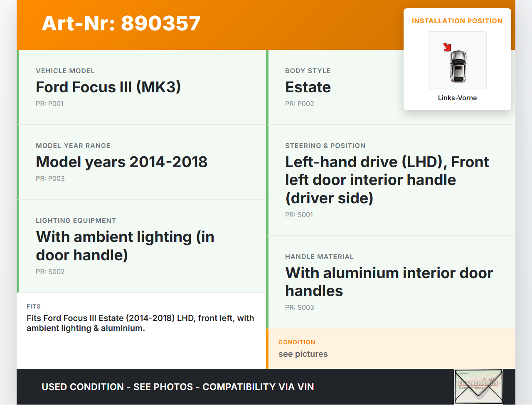This screenshot has width=532, height=405.
Task: Select the 'Art-Nr: 890357' heading
Action: point(121,23)
